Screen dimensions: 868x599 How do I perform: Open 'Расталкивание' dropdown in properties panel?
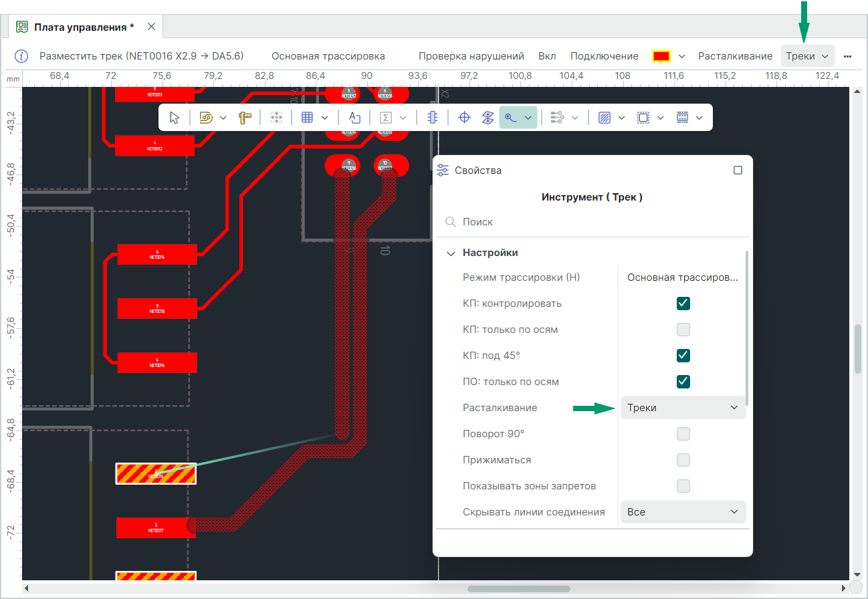pos(683,408)
